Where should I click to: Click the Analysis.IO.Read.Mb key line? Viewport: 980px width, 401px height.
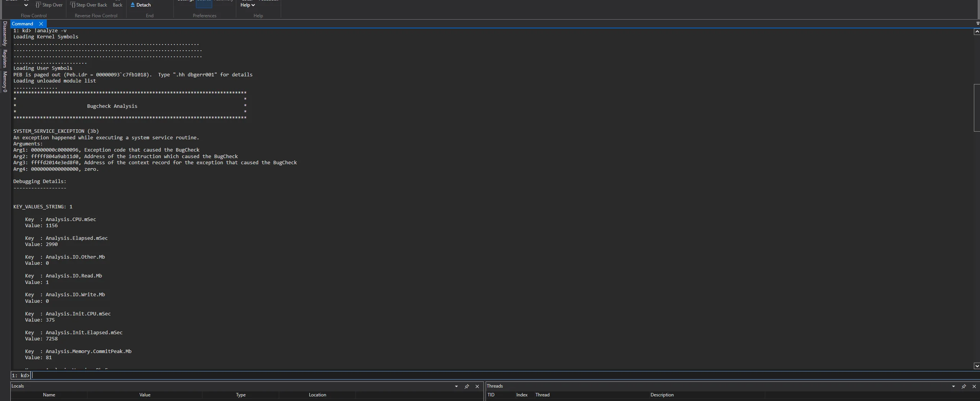coord(63,276)
